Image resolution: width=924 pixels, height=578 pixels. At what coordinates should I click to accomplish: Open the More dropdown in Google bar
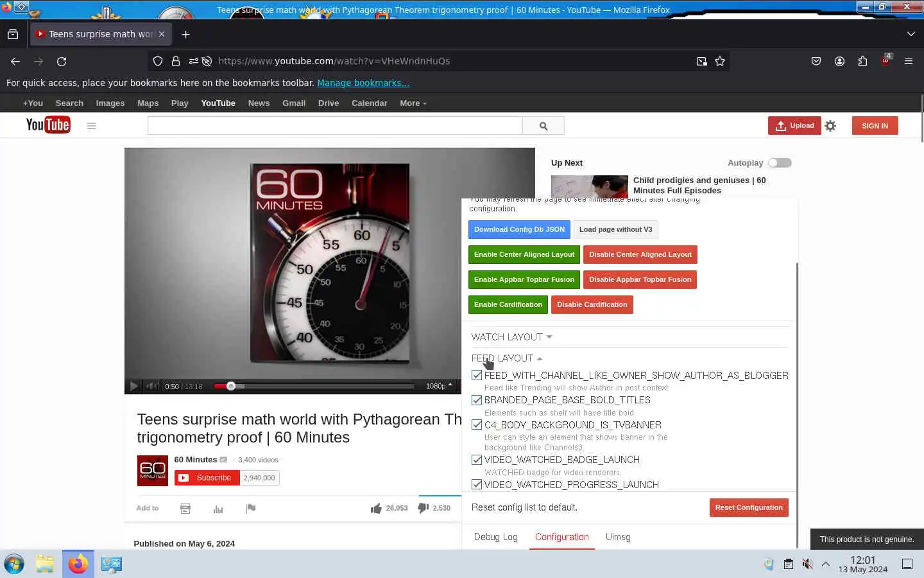[413, 103]
